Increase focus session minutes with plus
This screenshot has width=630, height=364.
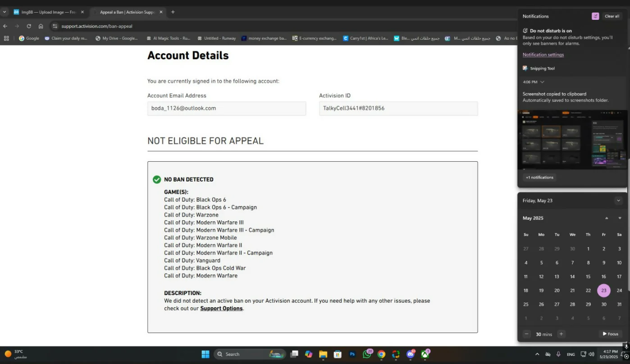pyautogui.click(x=561, y=334)
